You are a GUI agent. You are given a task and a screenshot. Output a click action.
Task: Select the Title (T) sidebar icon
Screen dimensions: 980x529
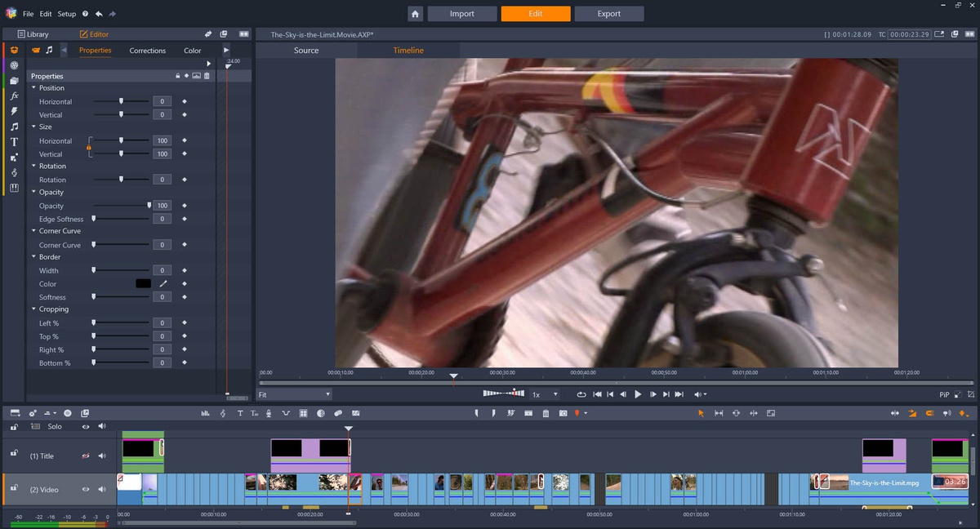[x=14, y=142]
